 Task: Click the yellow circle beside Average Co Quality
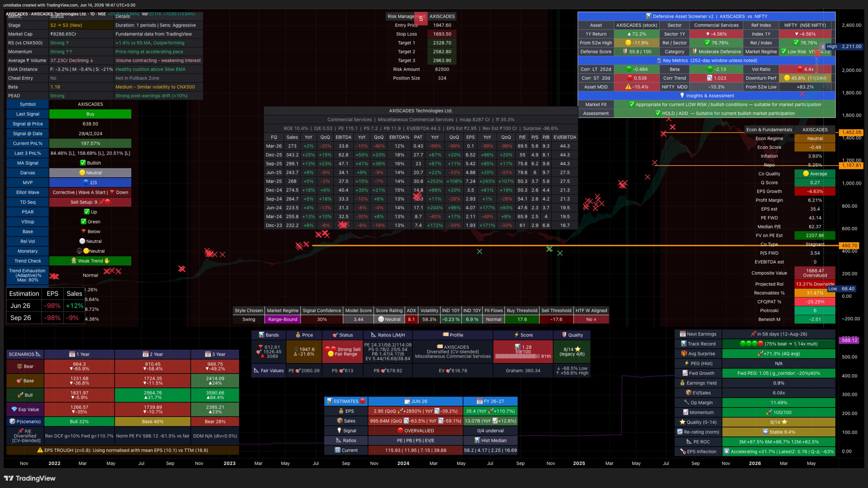pyautogui.click(x=806, y=174)
